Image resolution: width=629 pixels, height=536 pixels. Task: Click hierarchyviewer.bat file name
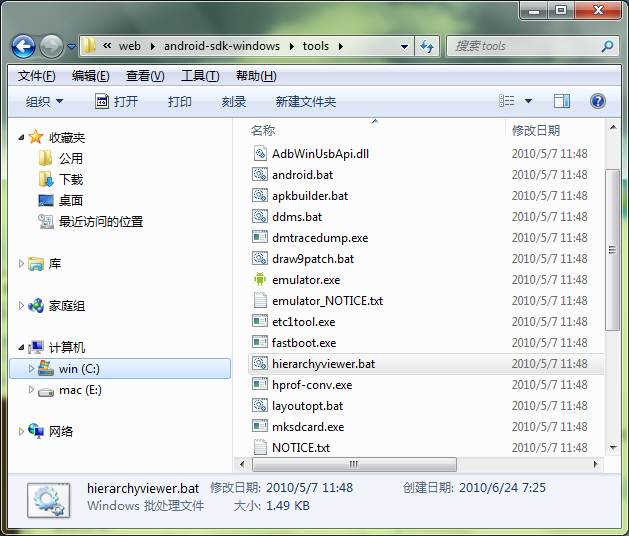tap(323, 363)
